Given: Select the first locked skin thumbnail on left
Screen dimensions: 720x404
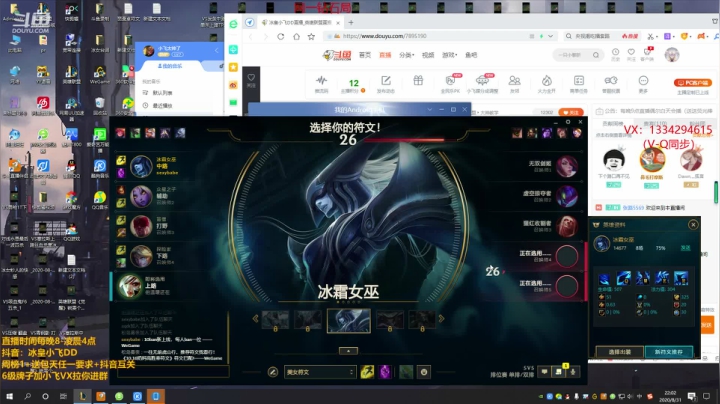Looking at the screenshot, I should tap(276, 320).
